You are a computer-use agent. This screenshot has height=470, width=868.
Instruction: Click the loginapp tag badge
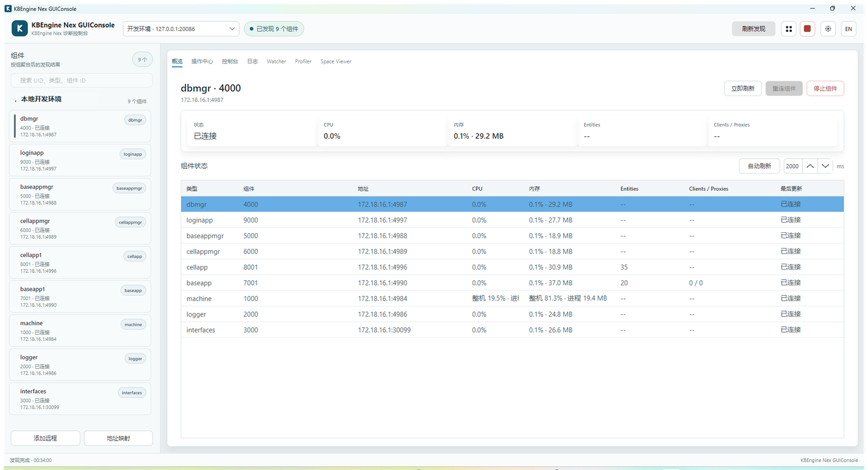pyautogui.click(x=132, y=154)
